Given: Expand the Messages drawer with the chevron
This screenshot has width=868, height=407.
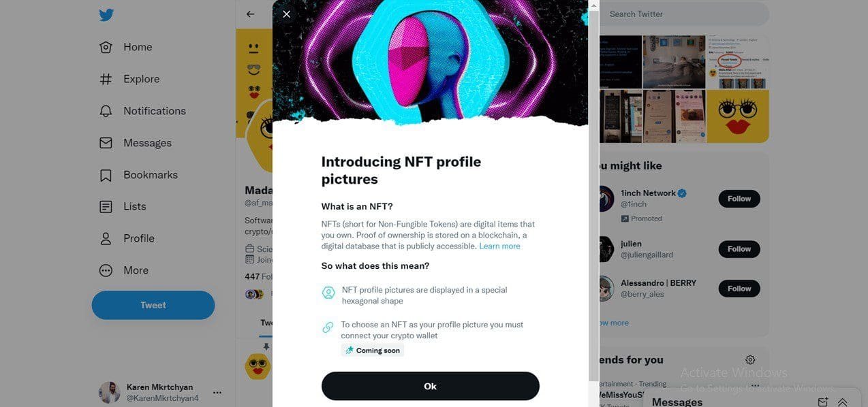Looking at the screenshot, I should click(843, 402).
